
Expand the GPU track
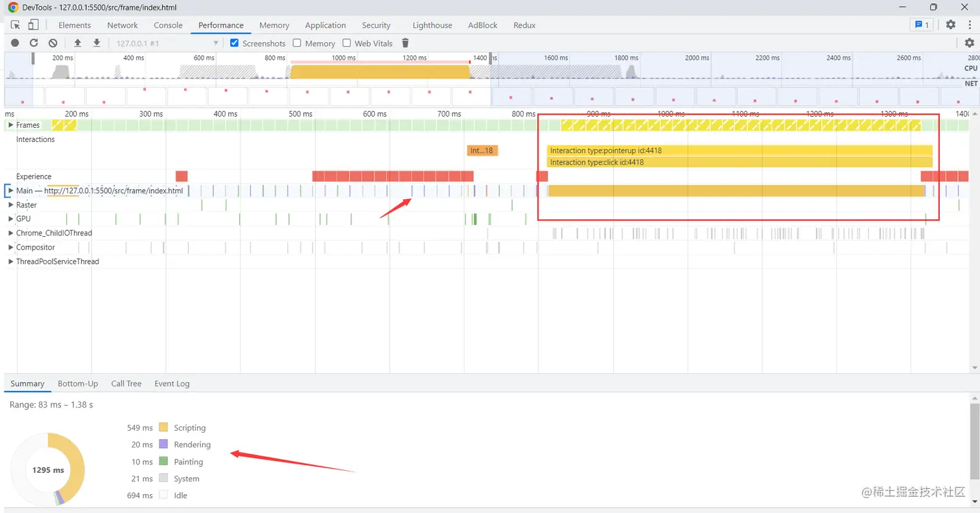pyautogui.click(x=10, y=219)
